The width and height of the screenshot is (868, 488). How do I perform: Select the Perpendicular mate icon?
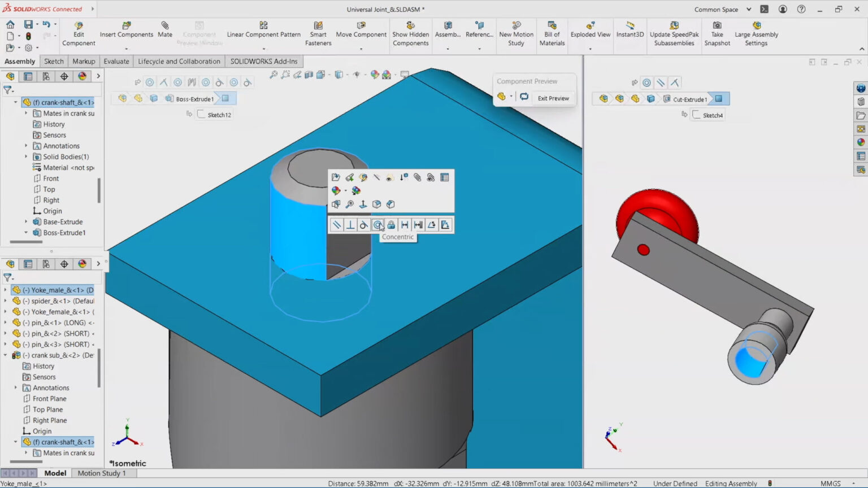pyautogui.click(x=350, y=224)
